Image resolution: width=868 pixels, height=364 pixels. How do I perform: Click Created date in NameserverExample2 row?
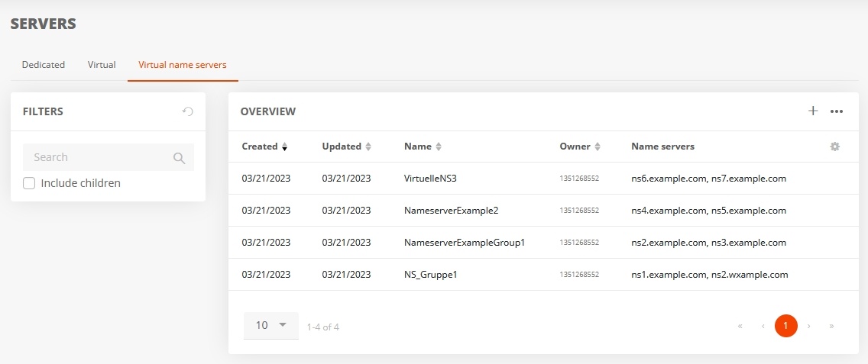[266, 211]
